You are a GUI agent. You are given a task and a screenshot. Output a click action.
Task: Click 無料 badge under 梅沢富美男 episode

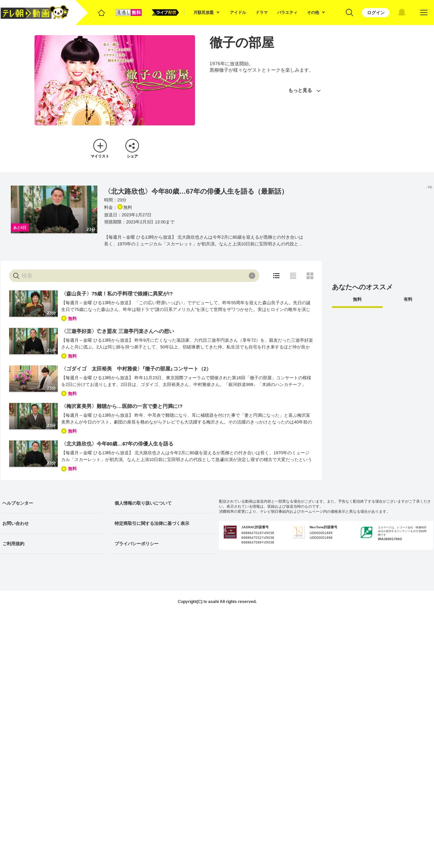click(x=69, y=431)
